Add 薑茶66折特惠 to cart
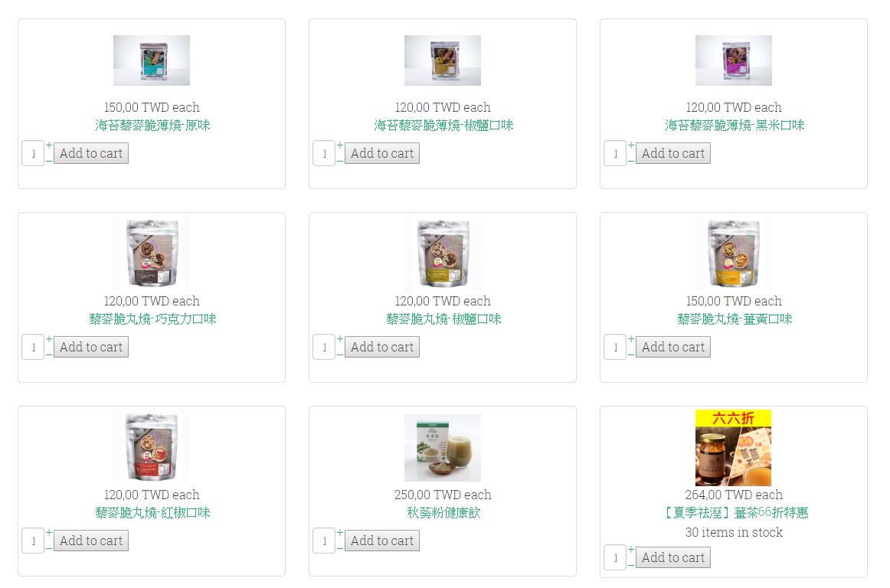890x588 pixels. [x=673, y=557]
